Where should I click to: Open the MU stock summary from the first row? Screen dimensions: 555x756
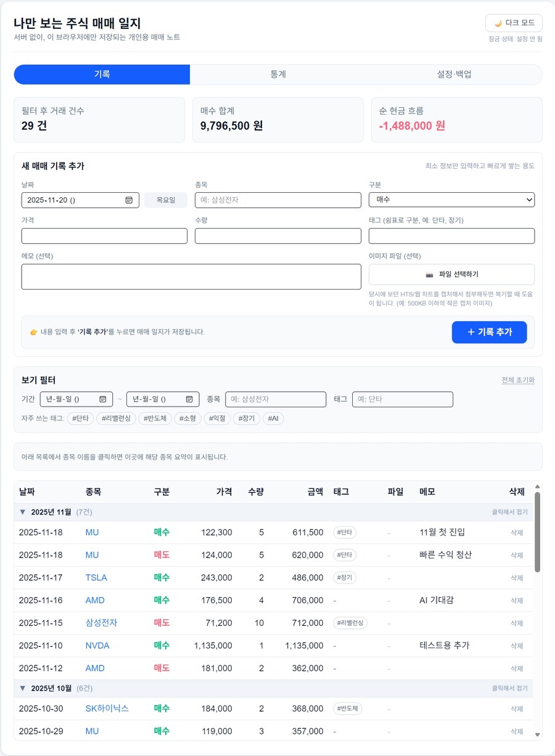point(91,532)
